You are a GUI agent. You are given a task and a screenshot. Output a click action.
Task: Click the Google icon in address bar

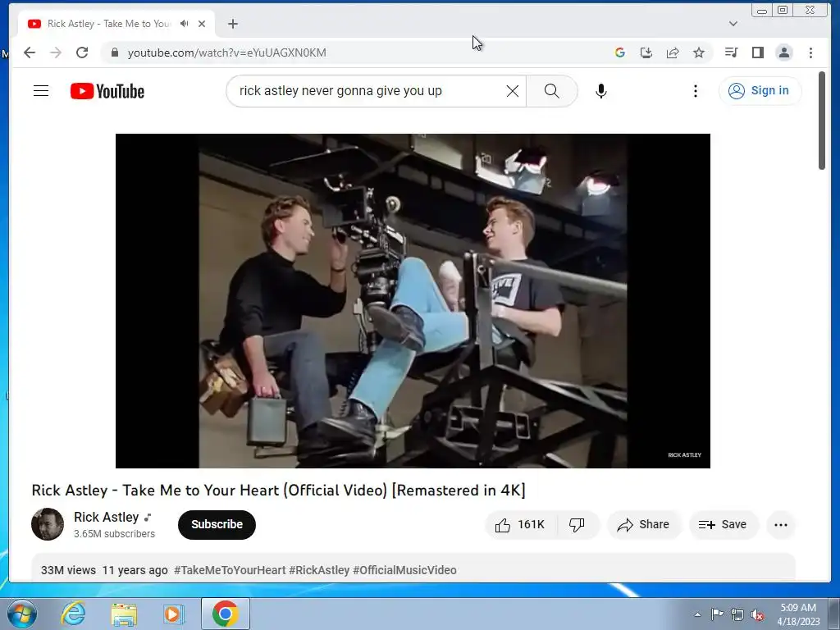(620, 52)
